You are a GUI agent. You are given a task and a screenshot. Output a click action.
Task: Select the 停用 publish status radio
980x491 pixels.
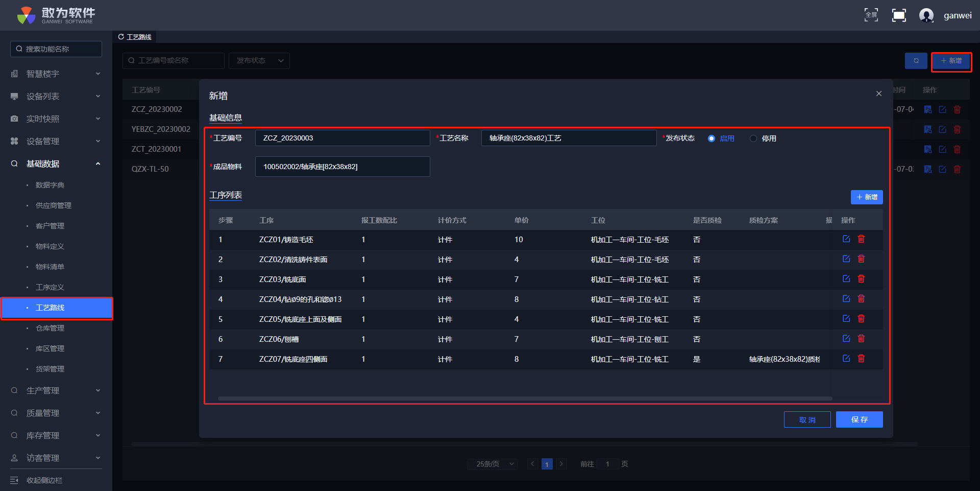(753, 138)
